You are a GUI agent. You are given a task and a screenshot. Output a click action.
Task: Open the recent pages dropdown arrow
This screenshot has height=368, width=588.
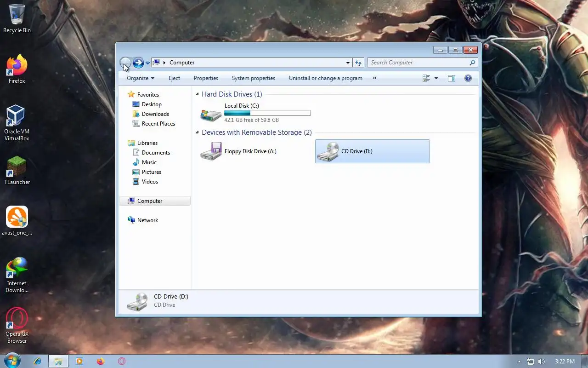coord(147,63)
